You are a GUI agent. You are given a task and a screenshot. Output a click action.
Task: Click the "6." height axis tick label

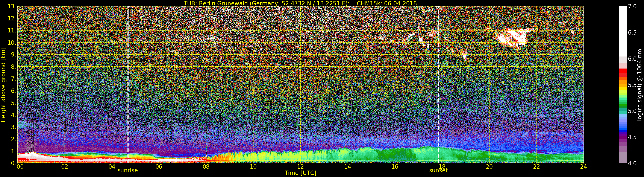click(13, 91)
